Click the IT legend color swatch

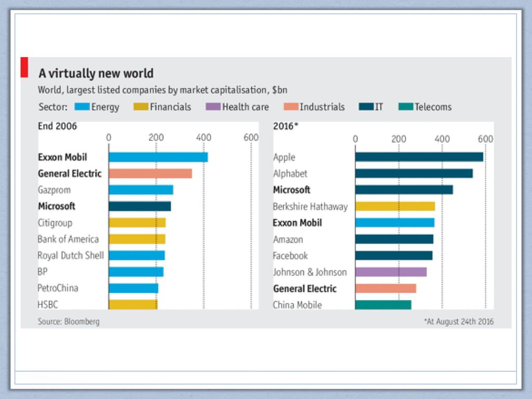pos(366,107)
